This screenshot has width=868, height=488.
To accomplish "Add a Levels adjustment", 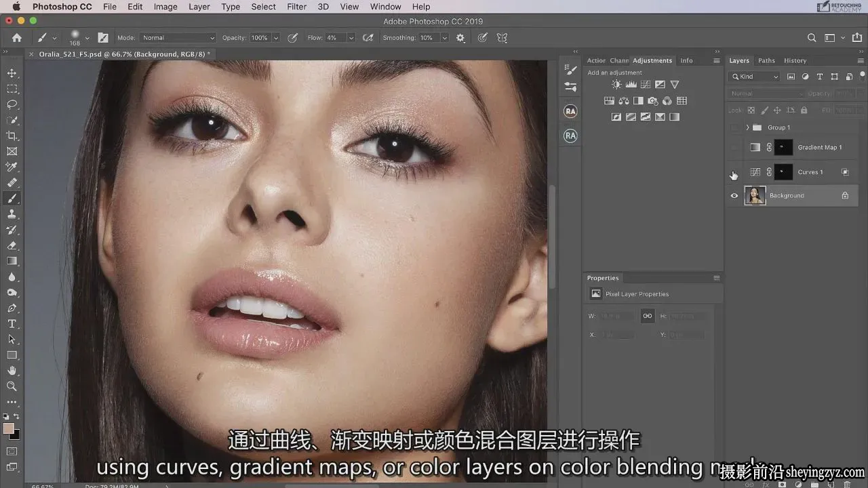I will click(631, 85).
